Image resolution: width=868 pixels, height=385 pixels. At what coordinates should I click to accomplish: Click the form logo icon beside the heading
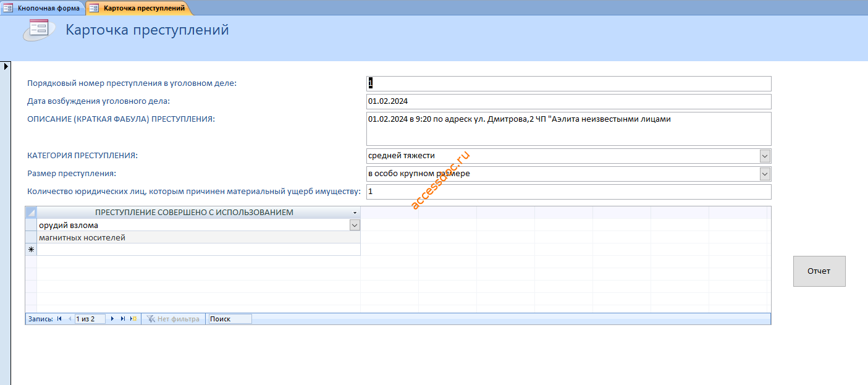click(x=40, y=29)
